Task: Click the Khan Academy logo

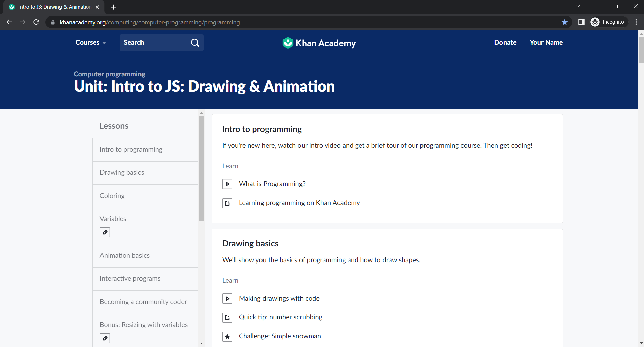Action: 319,43
